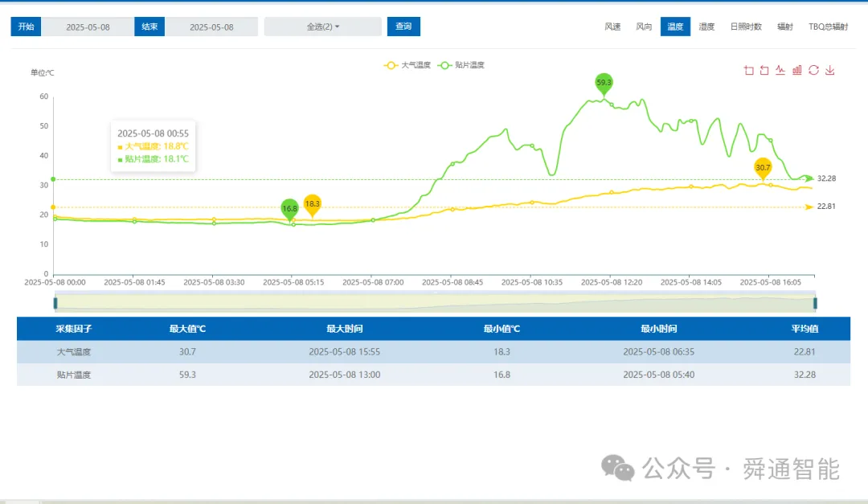Screen dimensions: 868x504
Task: Activate the area zoom tool icon
Action: point(749,71)
